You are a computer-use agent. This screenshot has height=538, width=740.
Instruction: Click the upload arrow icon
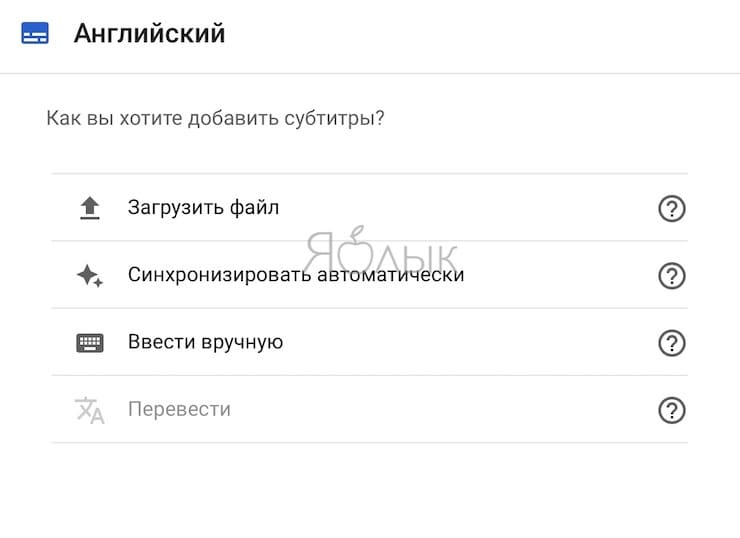coord(90,208)
